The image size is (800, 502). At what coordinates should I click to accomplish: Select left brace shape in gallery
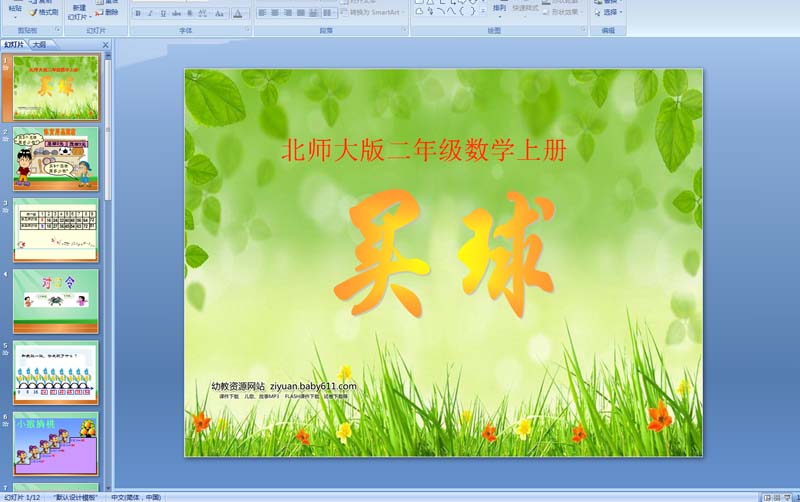pyautogui.click(x=462, y=11)
